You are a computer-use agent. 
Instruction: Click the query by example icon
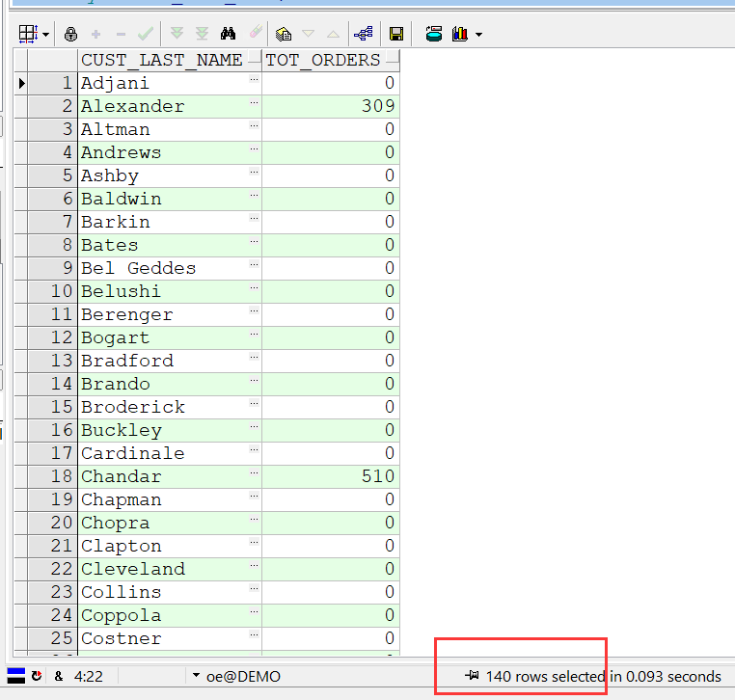coord(284,34)
